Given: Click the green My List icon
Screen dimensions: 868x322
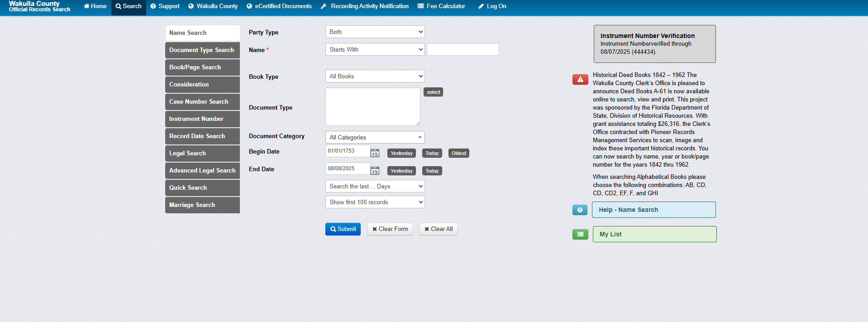Looking at the screenshot, I should pyautogui.click(x=580, y=234).
